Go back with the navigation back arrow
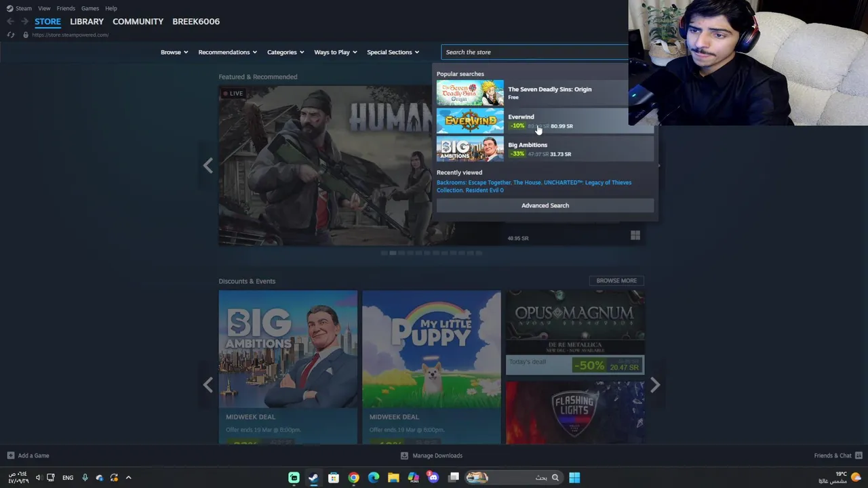The height and width of the screenshot is (488, 868). click(x=10, y=22)
